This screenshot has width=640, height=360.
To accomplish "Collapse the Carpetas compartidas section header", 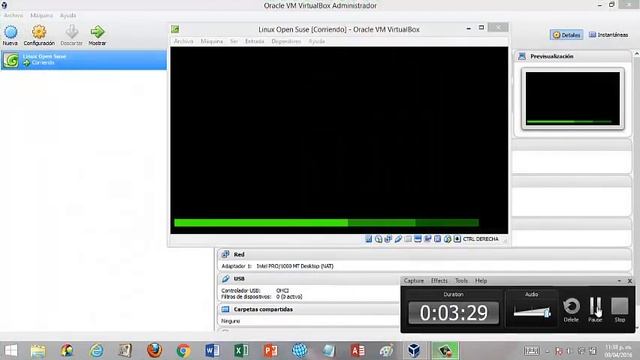I will [309, 309].
